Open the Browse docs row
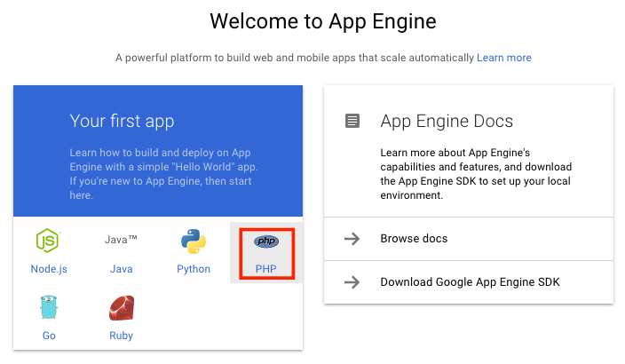Screen dimensions: 625x364 pyautogui.click(x=469, y=239)
